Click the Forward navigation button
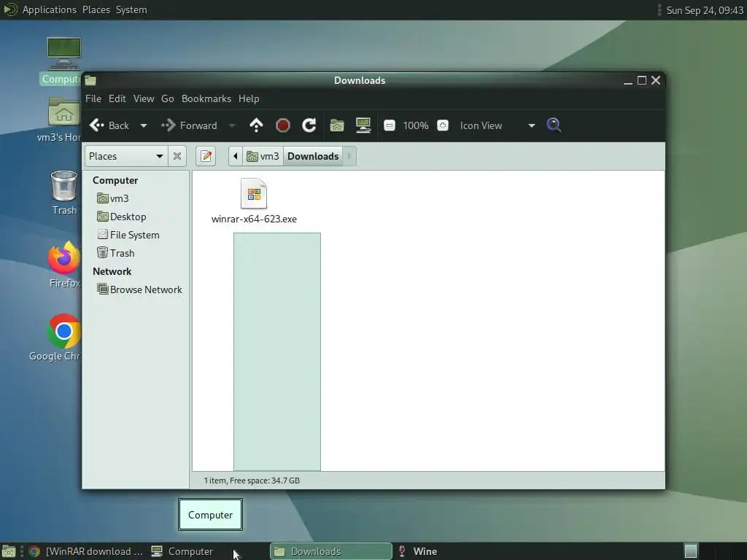This screenshot has height=560, width=747. [x=189, y=125]
